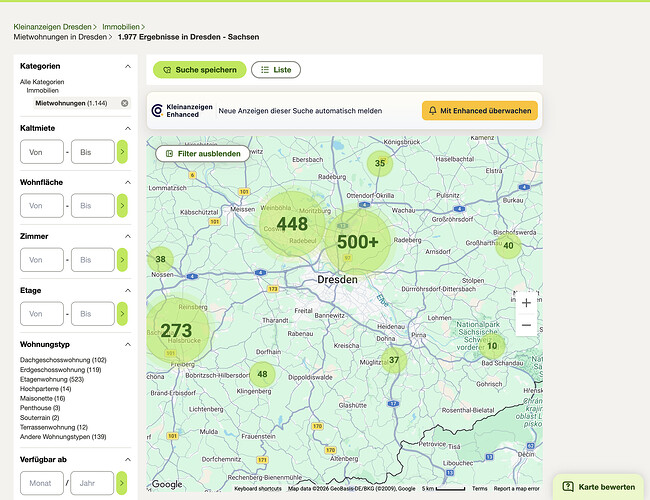Filter by Penthouse (3)

[x=40, y=408]
